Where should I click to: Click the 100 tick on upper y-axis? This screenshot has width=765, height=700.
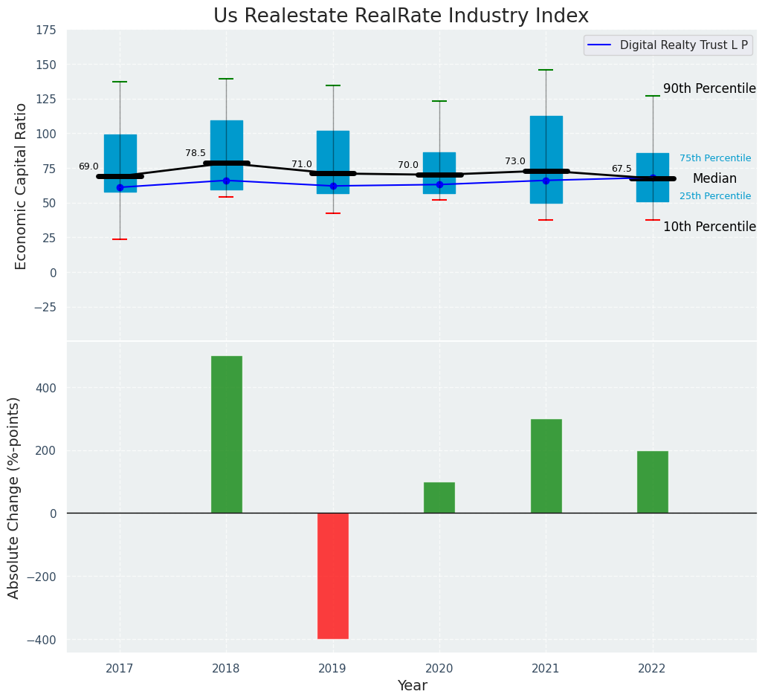(x=47, y=135)
